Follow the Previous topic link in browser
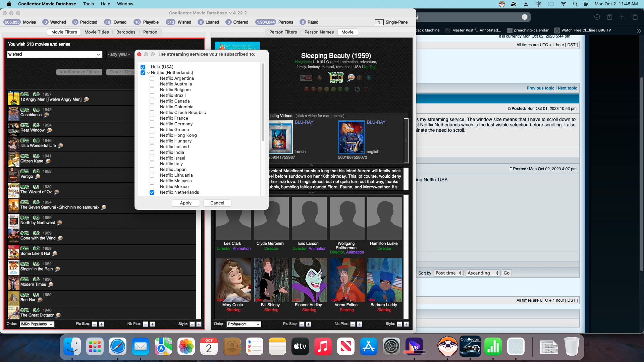Viewport: 644px width, 362px height. click(540, 88)
